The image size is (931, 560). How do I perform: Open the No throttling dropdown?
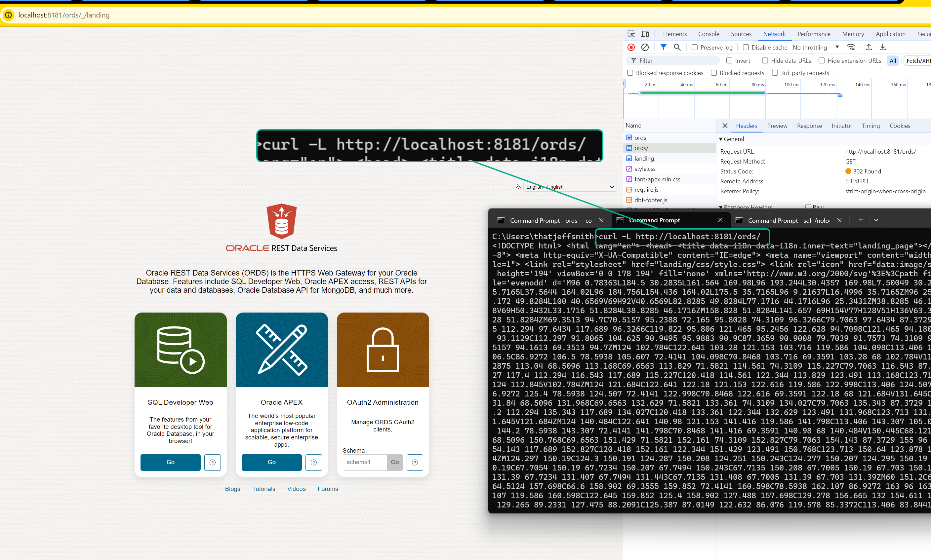point(816,47)
